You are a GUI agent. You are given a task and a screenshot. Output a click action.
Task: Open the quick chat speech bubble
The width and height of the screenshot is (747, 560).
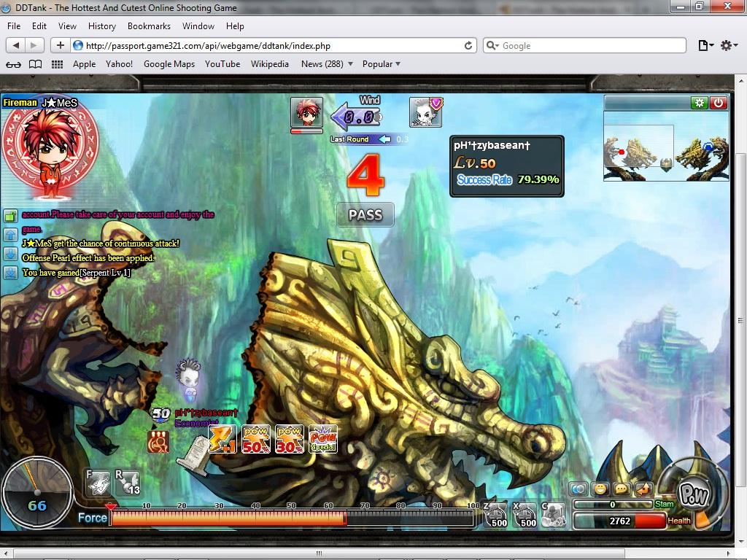pos(622,489)
